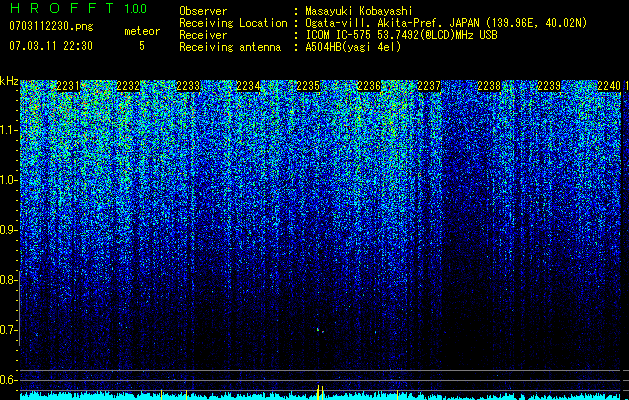629x400 pixels.
Task: Click the 2237 time marker
Action: coord(429,86)
